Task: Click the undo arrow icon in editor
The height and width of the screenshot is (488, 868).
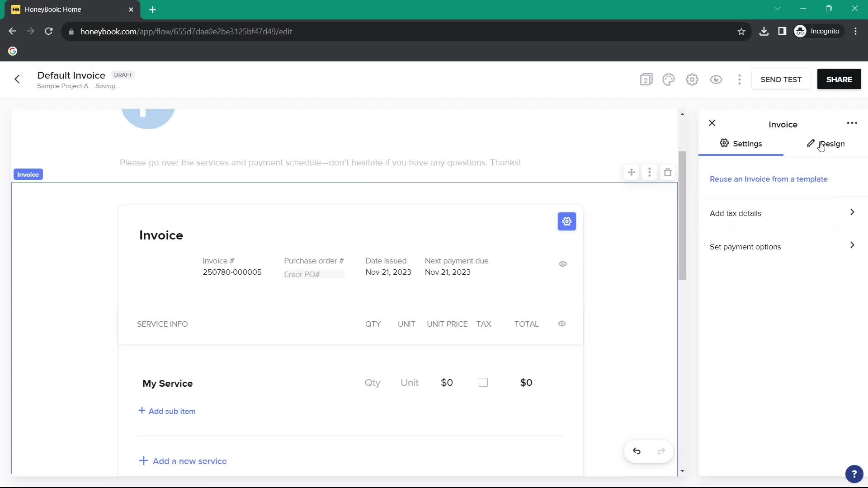Action: [637, 451]
